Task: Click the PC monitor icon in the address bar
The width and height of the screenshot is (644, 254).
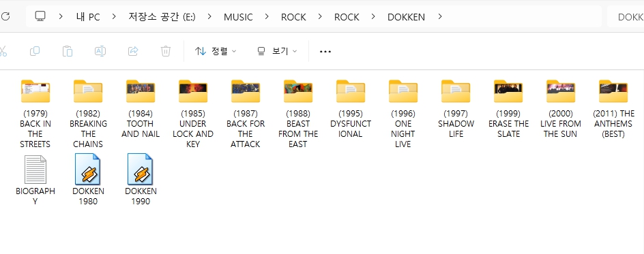Action: [x=40, y=16]
